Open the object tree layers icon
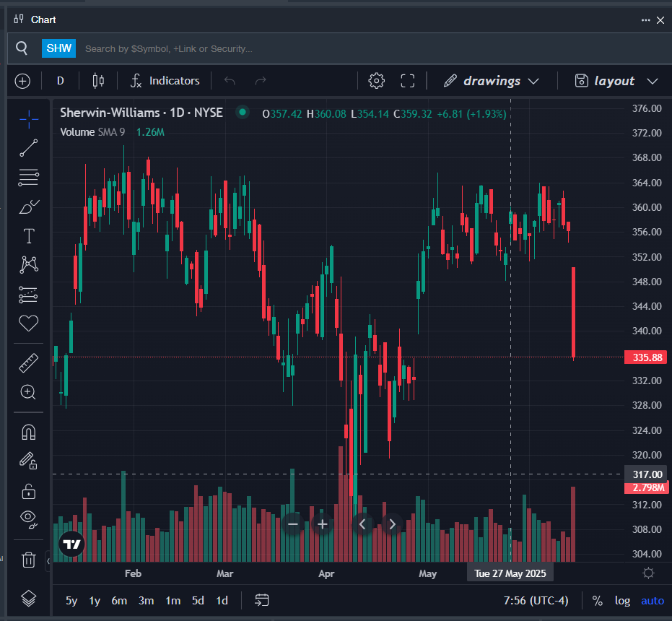672x621 pixels. pyautogui.click(x=29, y=599)
